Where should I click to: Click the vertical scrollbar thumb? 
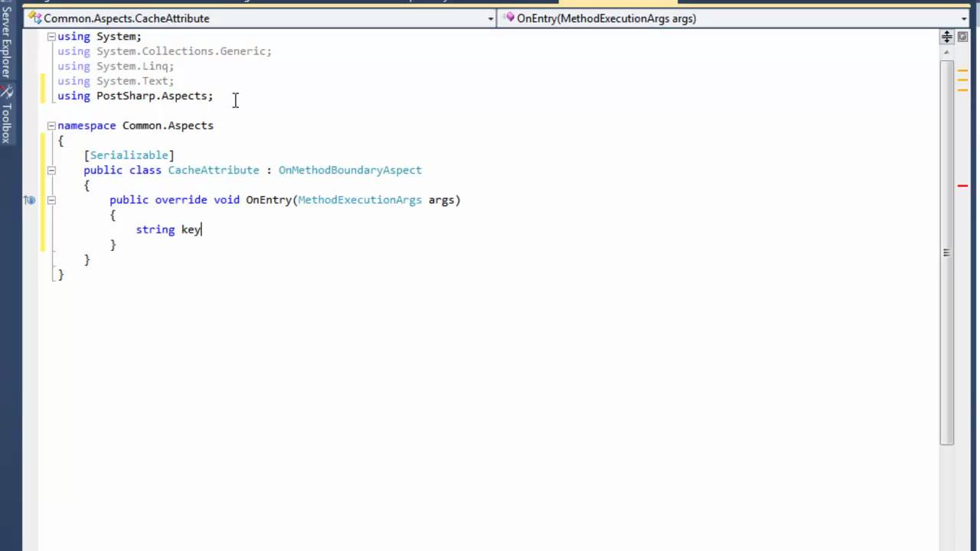click(947, 252)
